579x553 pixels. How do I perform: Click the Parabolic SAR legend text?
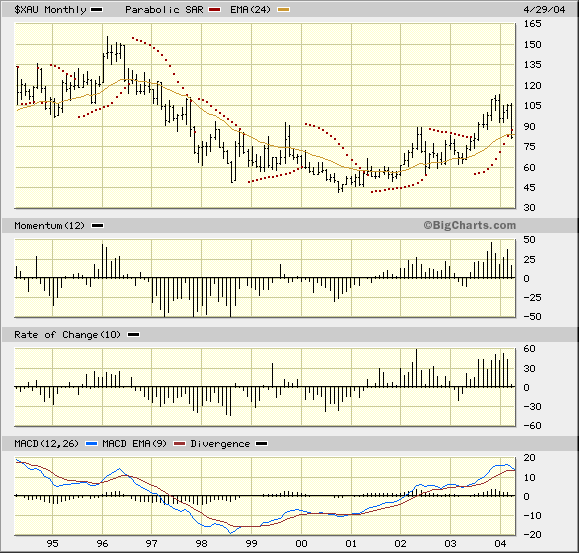pos(164,10)
